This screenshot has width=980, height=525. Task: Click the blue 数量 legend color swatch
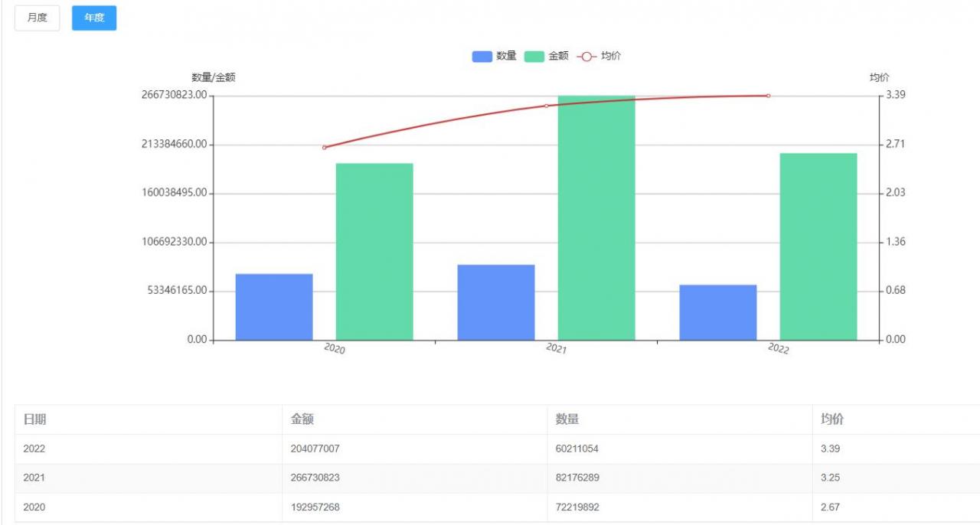coord(482,56)
